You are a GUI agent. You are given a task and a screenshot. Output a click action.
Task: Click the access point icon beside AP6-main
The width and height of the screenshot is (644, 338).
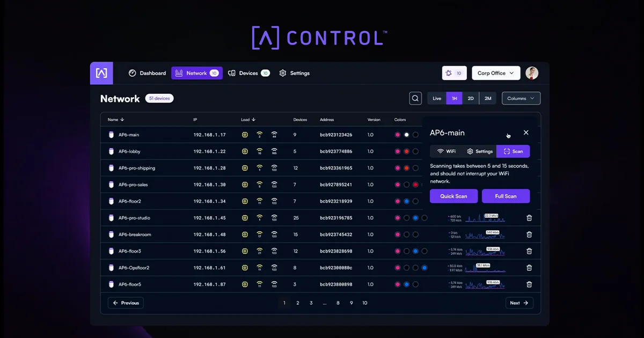111,135
